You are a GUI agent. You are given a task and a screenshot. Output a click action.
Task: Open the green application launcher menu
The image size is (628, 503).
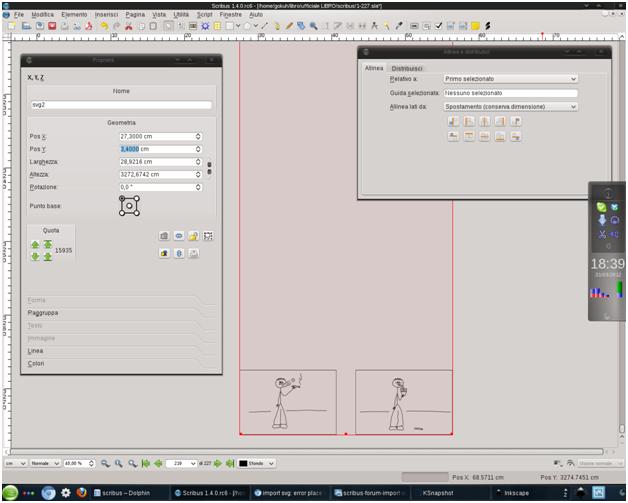pyautogui.click(x=10, y=493)
